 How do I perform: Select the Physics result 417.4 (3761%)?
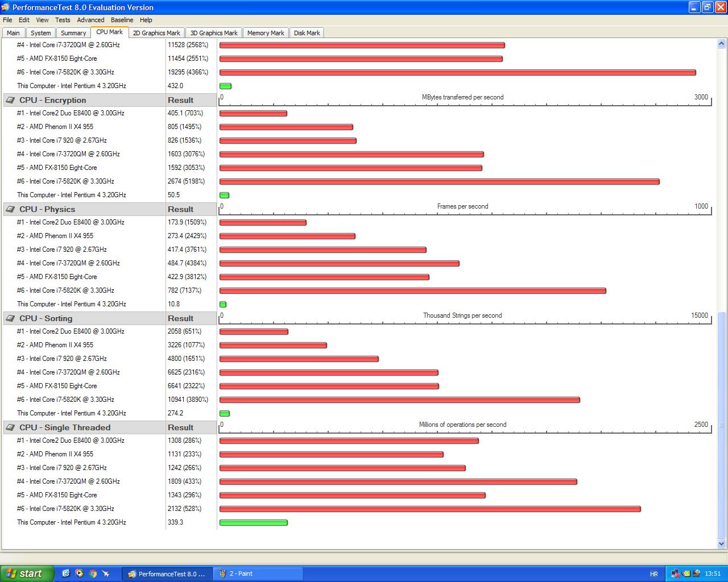(187, 250)
